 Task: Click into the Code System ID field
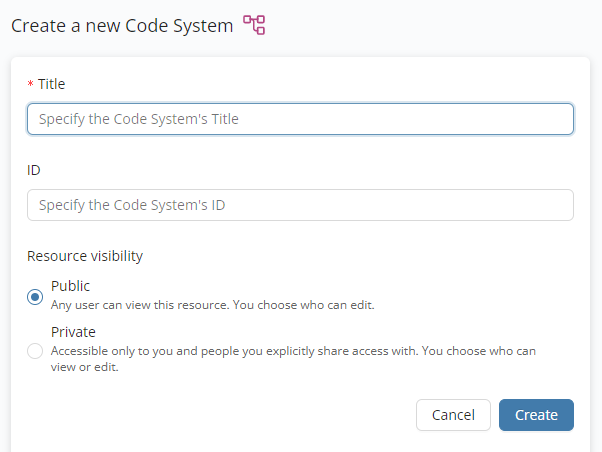pos(300,205)
